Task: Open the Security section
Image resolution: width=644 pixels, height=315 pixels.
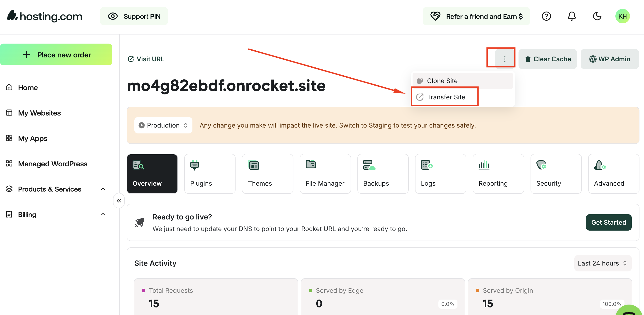Action: pos(556,174)
